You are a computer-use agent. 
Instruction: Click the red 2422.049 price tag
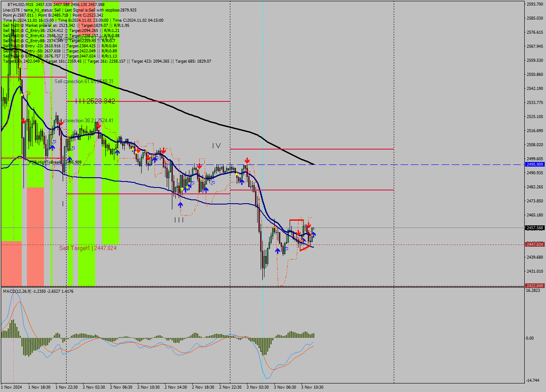(535, 285)
